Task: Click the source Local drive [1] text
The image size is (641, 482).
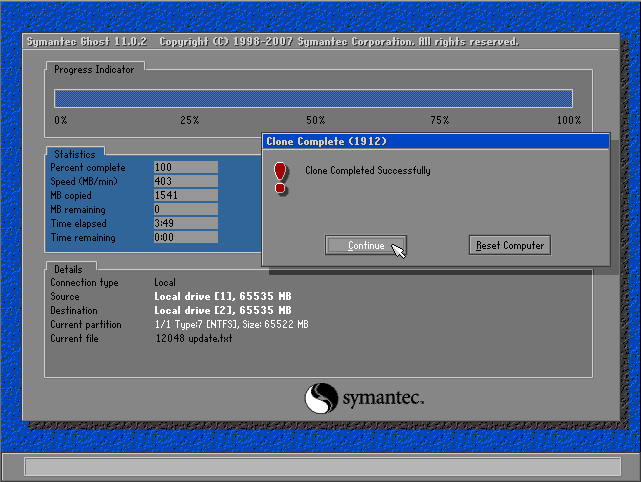Action: point(223,296)
